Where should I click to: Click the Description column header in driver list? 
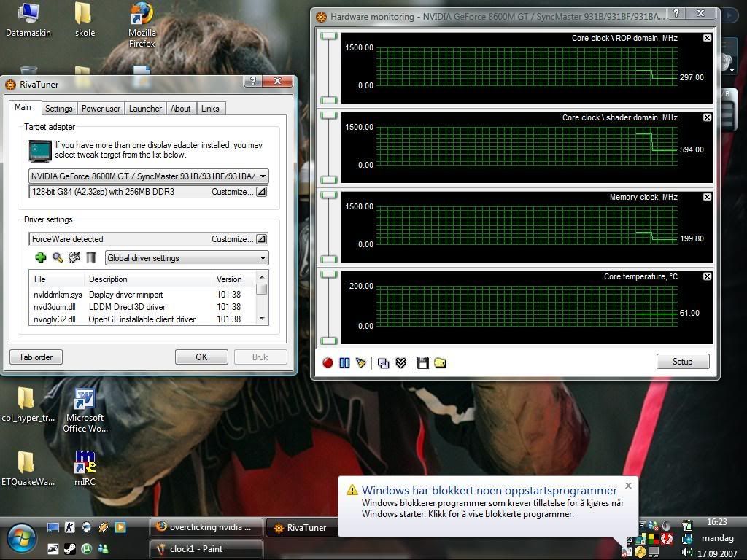(147, 279)
